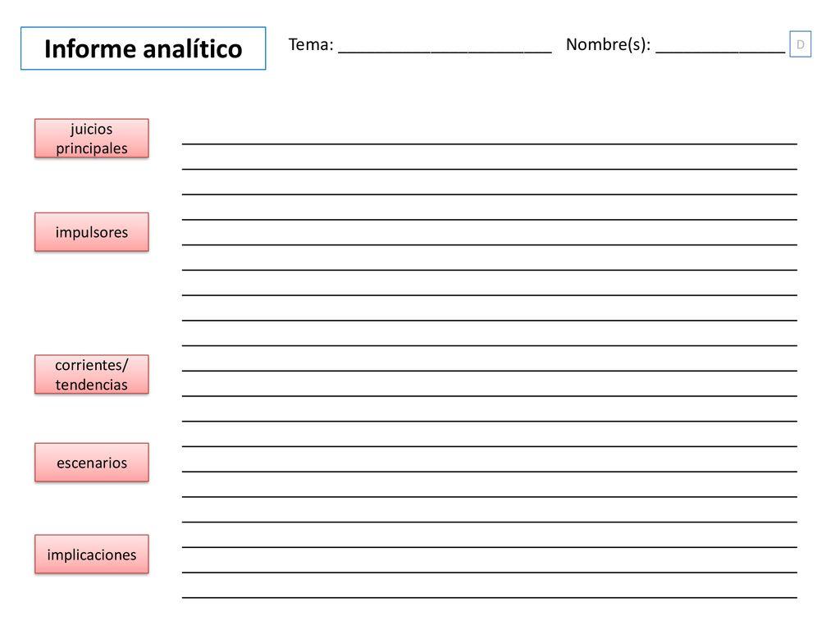Click the small D box icon
840x630 pixels.
800,44
